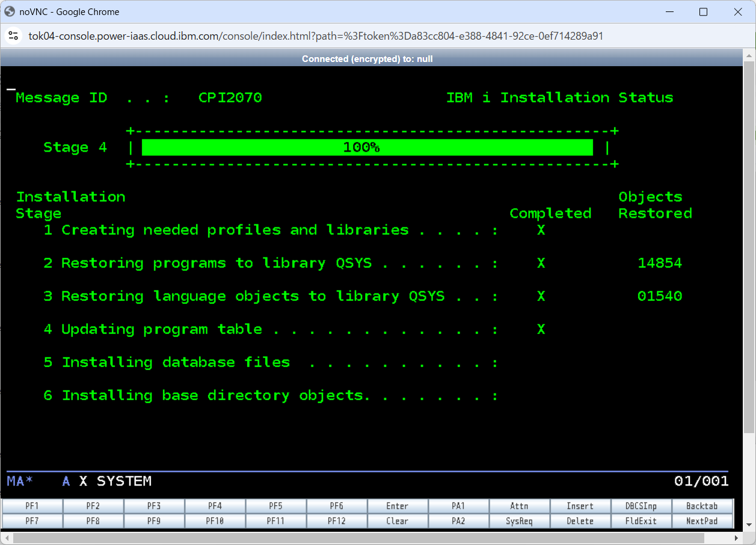
Task: Click the Backtab key button
Action: [x=702, y=506]
